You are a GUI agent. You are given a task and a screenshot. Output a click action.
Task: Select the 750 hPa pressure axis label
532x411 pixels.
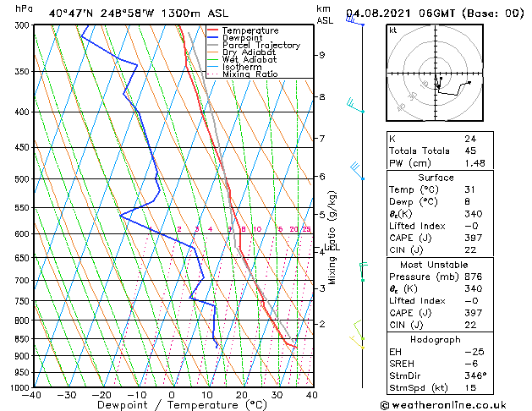(24, 301)
